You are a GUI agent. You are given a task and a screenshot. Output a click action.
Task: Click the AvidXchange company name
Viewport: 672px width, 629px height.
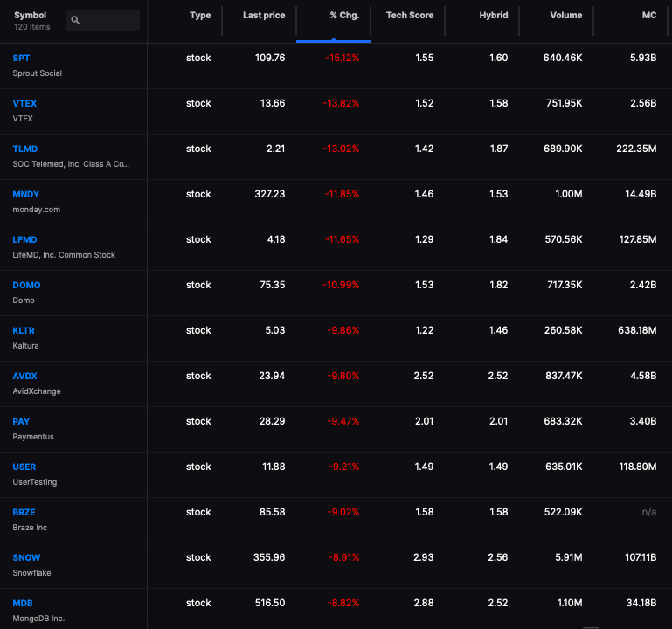coord(37,391)
